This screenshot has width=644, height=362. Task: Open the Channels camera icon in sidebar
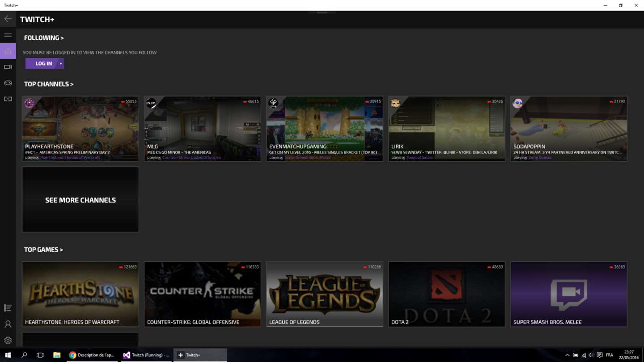click(8, 67)
